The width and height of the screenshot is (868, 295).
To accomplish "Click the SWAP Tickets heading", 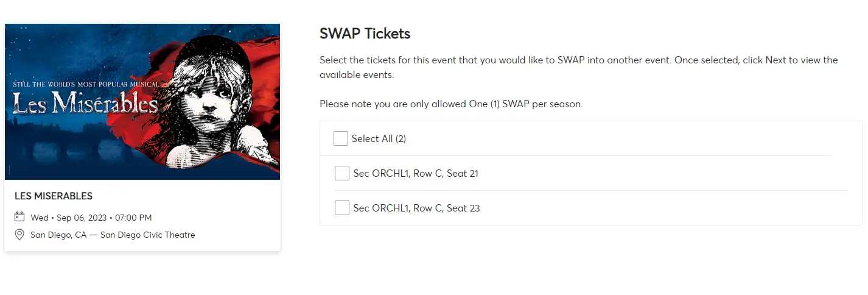I will point(365,34).
